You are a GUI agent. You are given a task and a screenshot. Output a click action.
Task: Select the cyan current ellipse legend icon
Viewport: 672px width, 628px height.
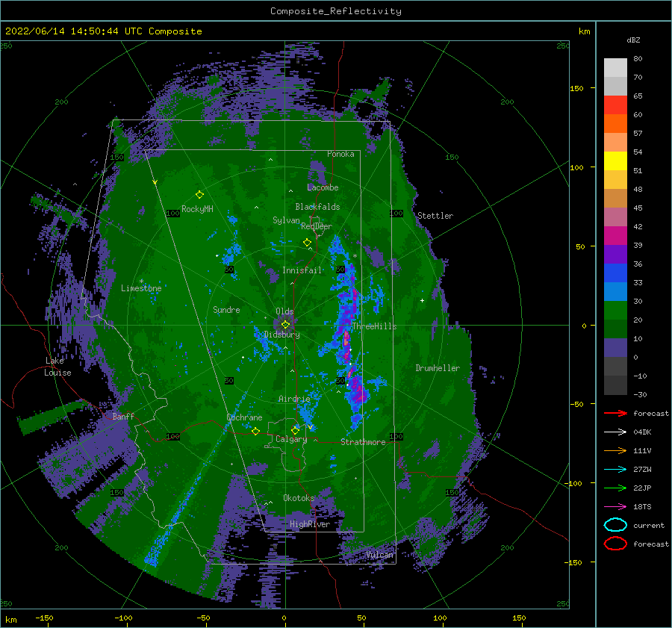(x=615, y=525)
